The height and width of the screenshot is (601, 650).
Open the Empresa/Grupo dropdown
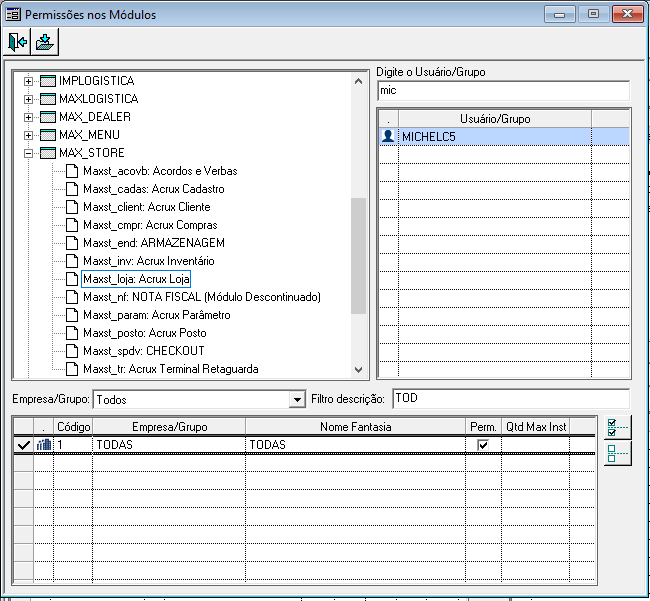(297, 400)
